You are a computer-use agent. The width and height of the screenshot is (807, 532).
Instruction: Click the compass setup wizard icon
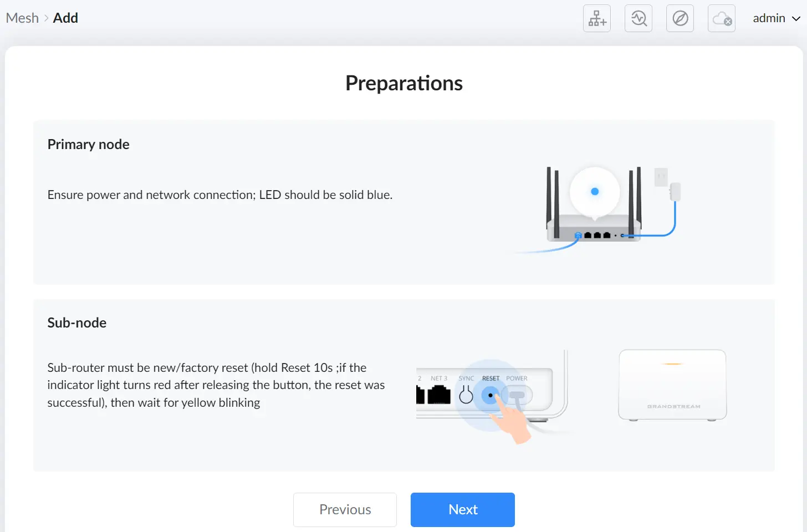[680, 18]
